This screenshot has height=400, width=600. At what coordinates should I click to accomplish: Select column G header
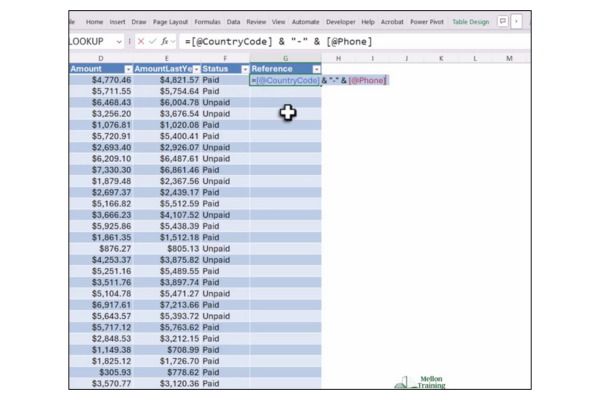pyautogui.click(x=286, y=58)
